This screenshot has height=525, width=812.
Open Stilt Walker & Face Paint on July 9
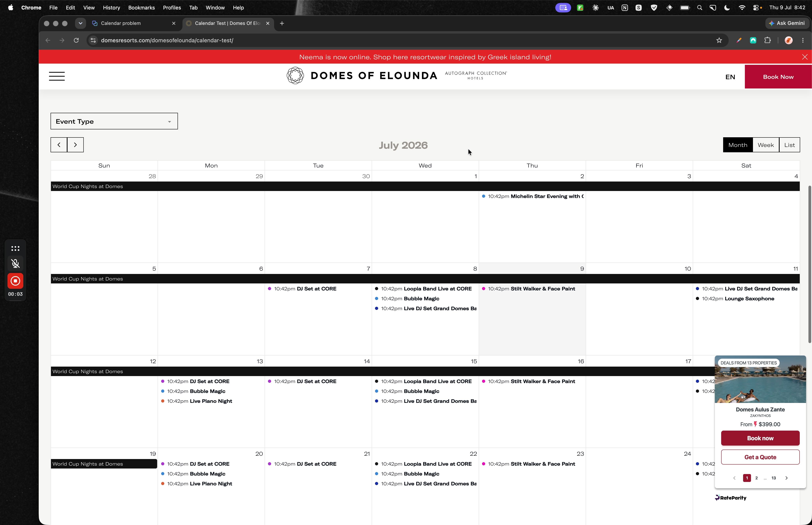click(532, 289)
